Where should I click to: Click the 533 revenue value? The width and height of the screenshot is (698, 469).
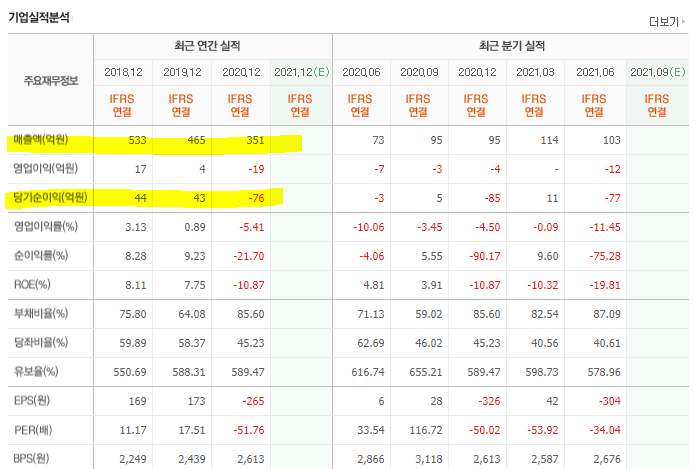pyautogui.click(x=137, y=140)
